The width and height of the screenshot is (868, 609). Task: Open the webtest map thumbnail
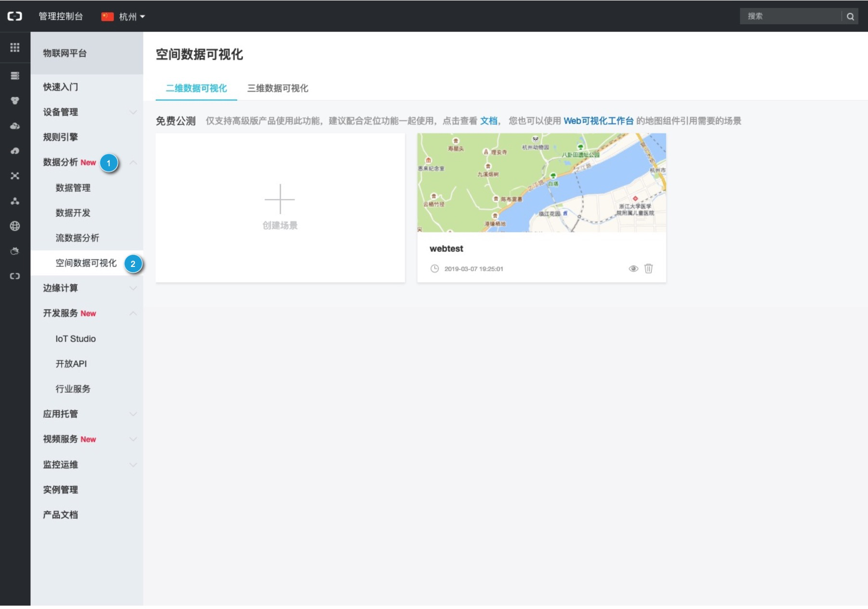[541, 183]
